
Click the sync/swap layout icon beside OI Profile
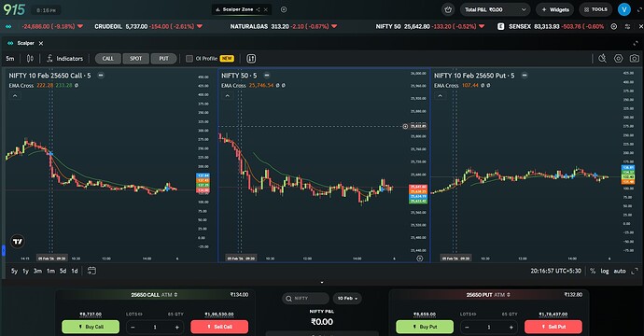tap(251, 59)
